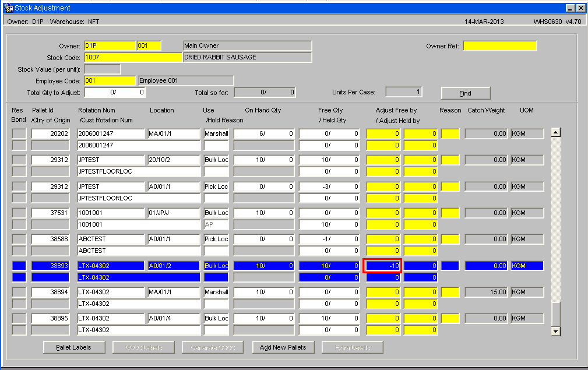Click the Owner field containing D1P
The image size is (588, 370).
tap(110, 45)
